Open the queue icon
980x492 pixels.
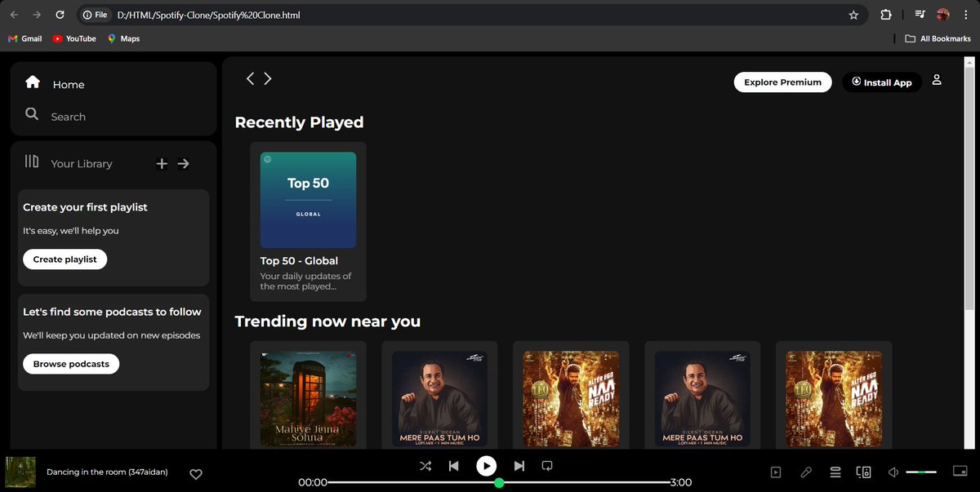point(835,472)
